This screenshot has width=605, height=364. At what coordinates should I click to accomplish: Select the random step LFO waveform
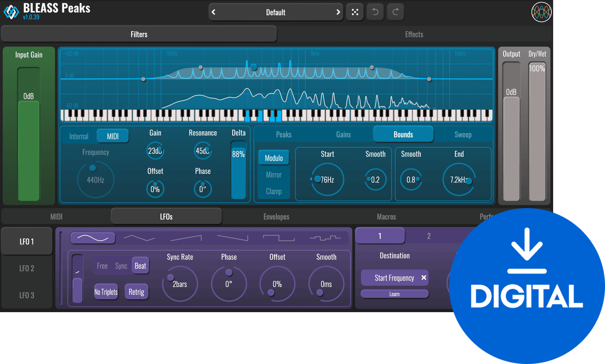point(325,238)
